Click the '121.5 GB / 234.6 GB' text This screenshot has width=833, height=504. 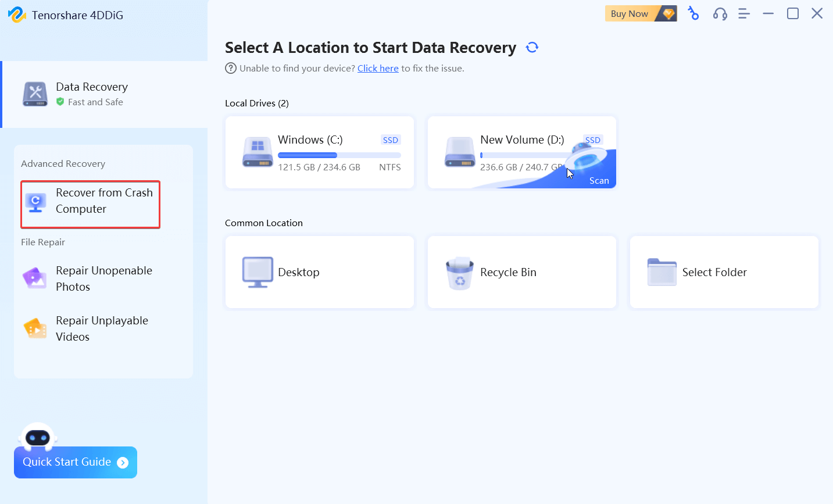click(x=319, y=167)
